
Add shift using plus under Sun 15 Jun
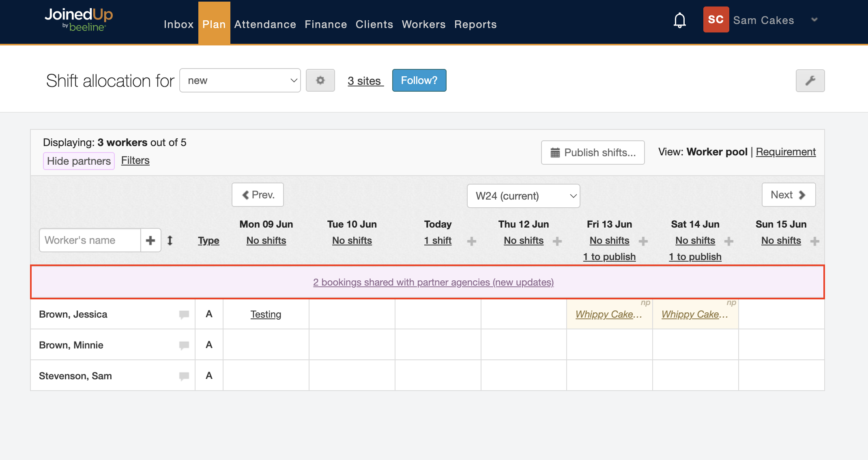point(814,241)
